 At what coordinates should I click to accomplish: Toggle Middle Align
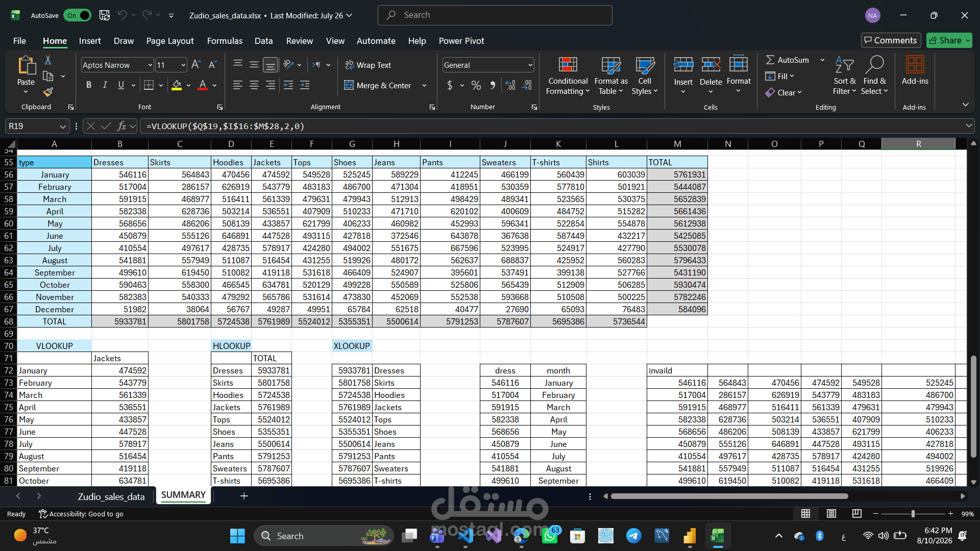(254, 65)
